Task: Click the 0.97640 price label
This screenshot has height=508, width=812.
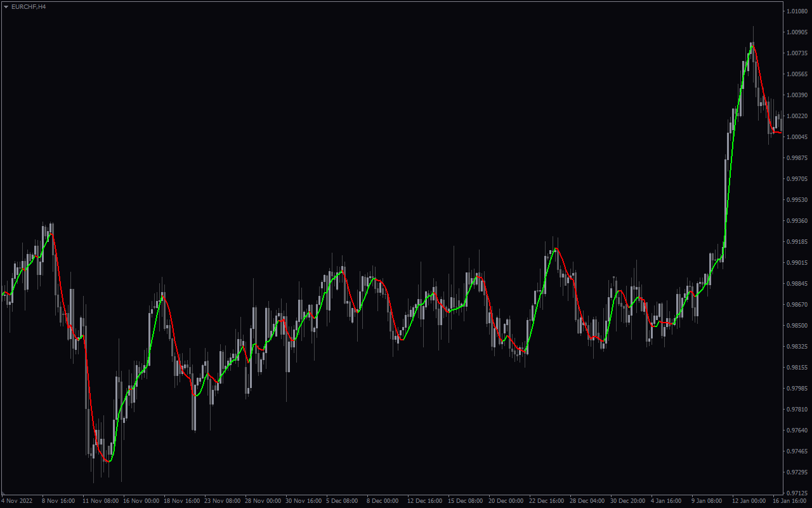Action: [x=797, y=430]
